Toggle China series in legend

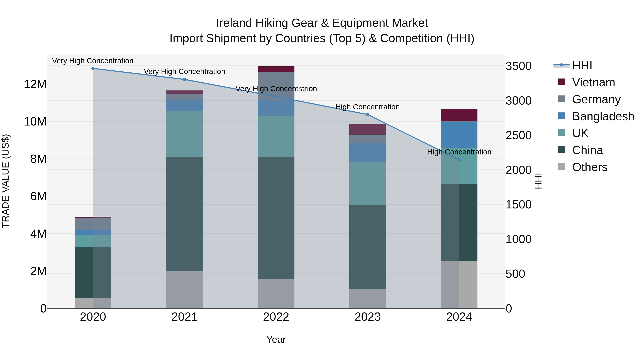580,150
